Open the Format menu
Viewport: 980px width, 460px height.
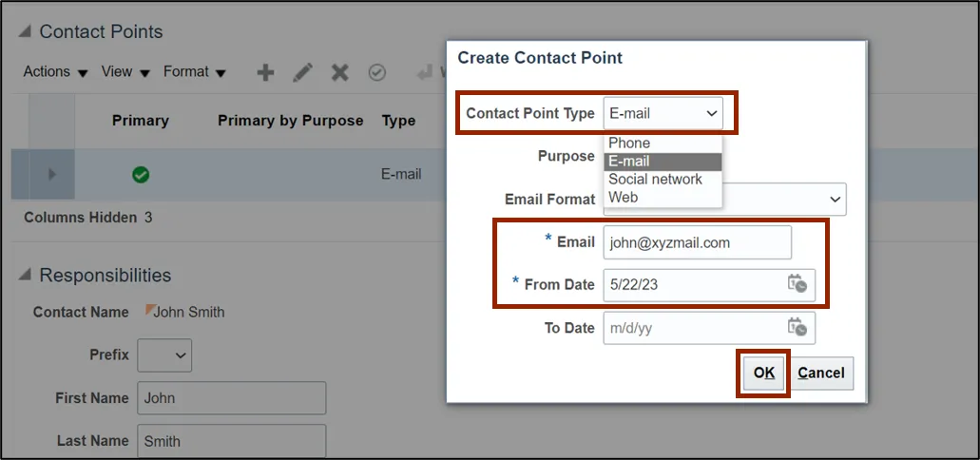(194, 72)
